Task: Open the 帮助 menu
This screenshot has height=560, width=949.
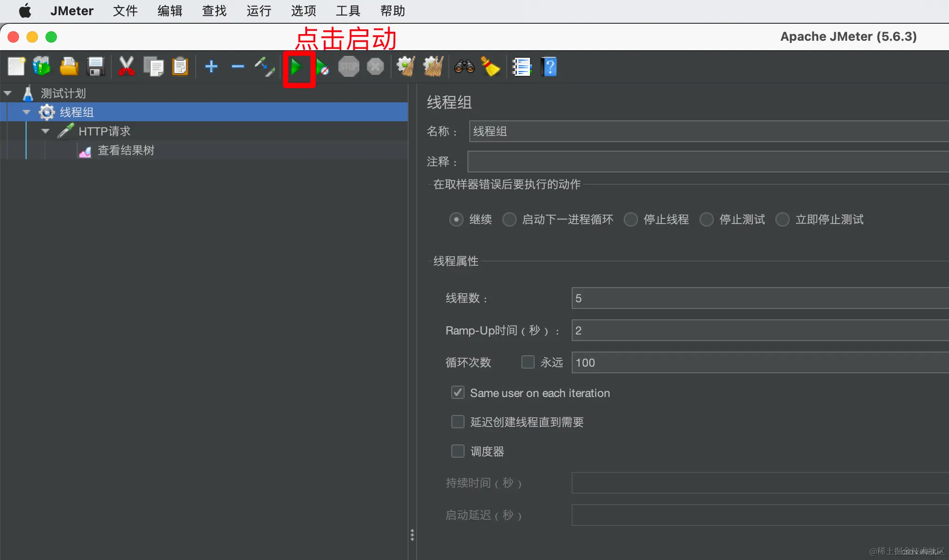Action: coord(392,11)
